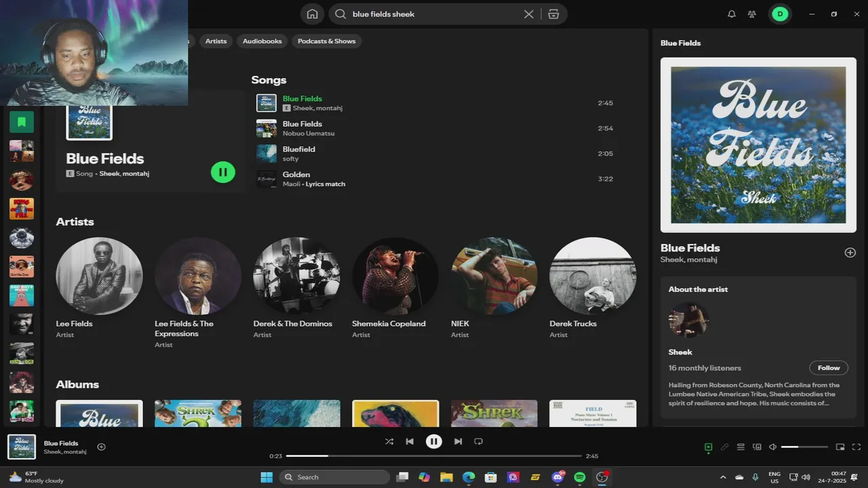The image size is (868, 488).
Task: Open the Derek Trucks artist card
Action: [x=593, y=289]
